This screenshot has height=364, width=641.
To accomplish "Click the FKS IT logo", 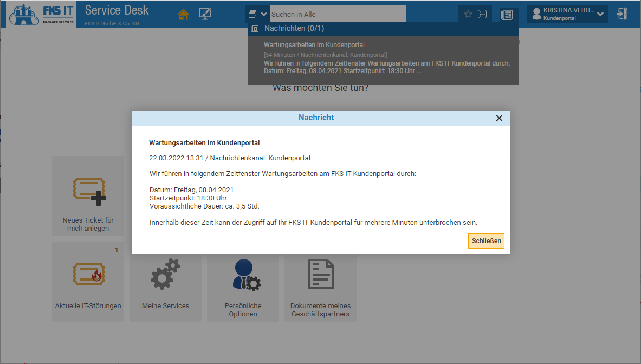I will tap(42, 14).
